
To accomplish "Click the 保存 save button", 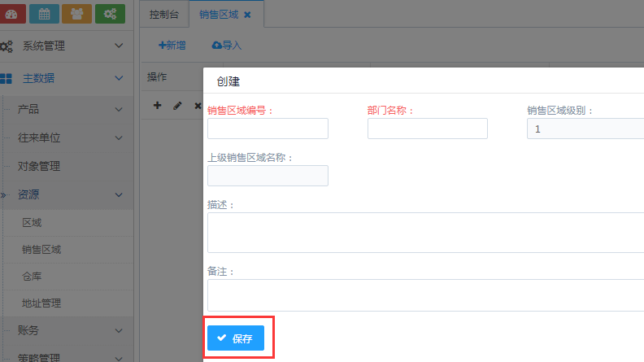I will 236,338.
